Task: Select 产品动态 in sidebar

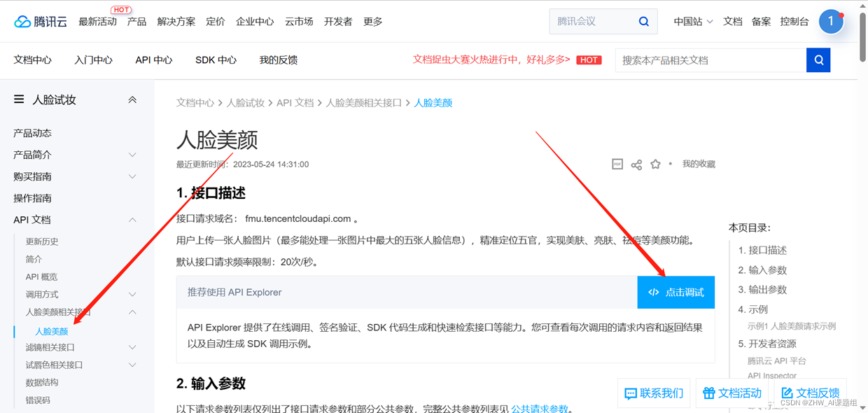Action: (32, 133)
